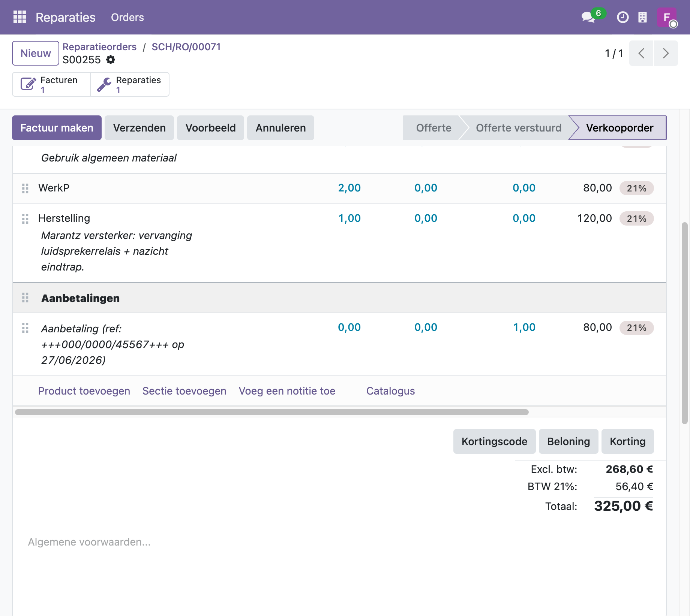The image size is (690, 616).
Task: Select the Verkooporder status stage
Action: pos(619,128)
